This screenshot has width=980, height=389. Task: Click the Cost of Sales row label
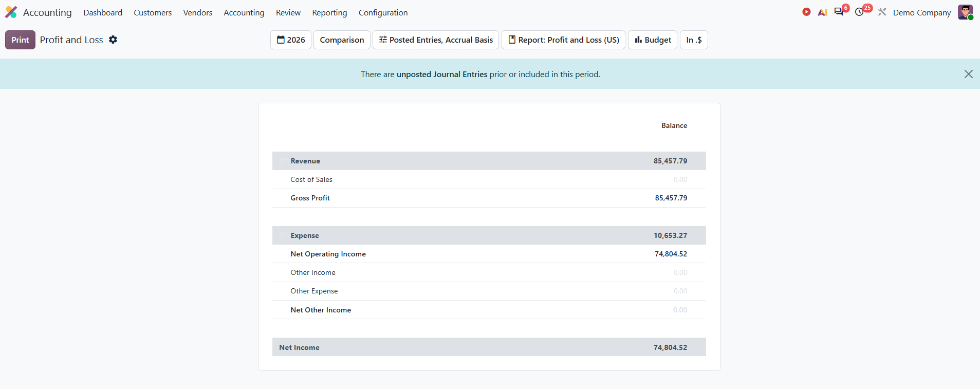(311, 179)
